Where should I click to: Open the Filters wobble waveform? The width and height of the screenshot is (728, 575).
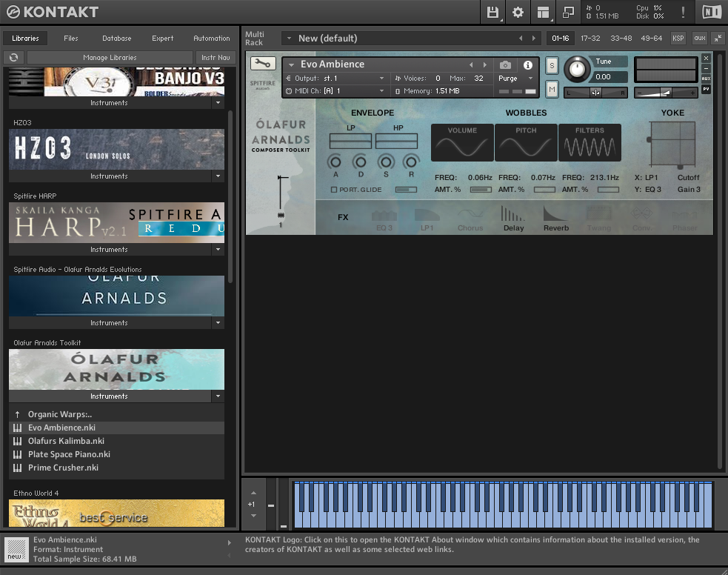point(590,142)
